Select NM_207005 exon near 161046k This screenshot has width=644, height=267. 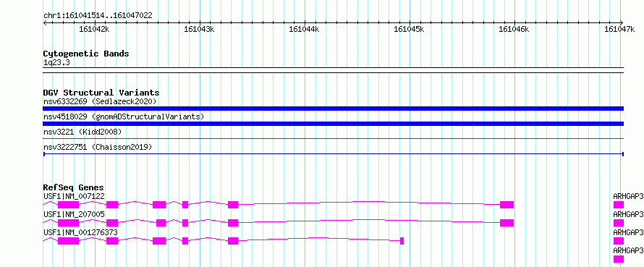(x=507, y=223)
